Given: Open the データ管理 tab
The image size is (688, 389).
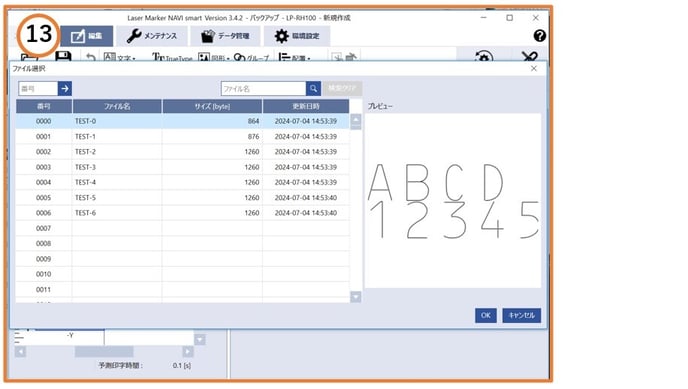Looking at the screenshot, I should (x=226, y=36).
